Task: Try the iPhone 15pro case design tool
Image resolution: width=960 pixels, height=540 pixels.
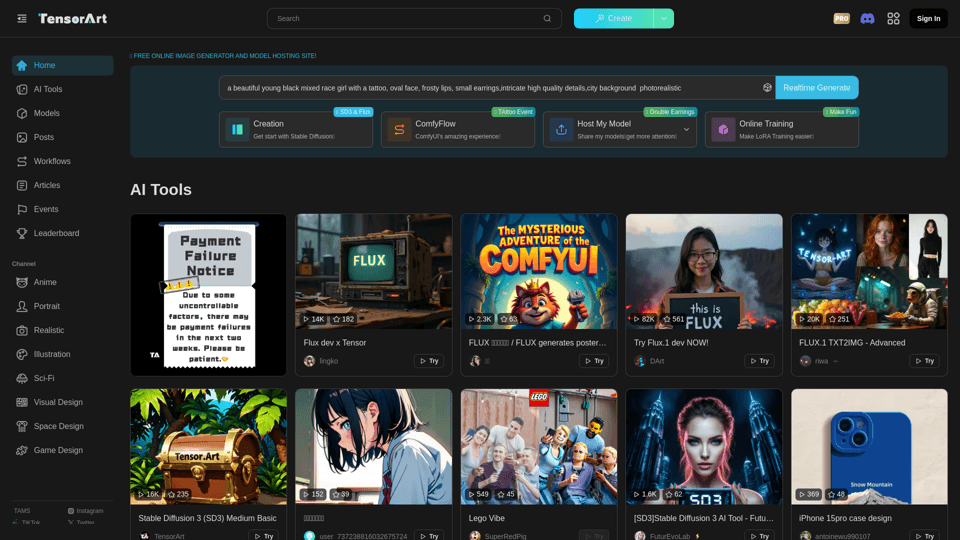Action: click(x=924, y=536)
